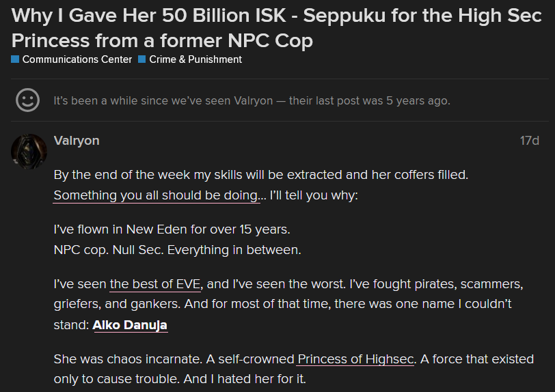Open the 'the best of EVE' link
The height and width of the screenshot is (392, 555).
click(x=155, y=284)
